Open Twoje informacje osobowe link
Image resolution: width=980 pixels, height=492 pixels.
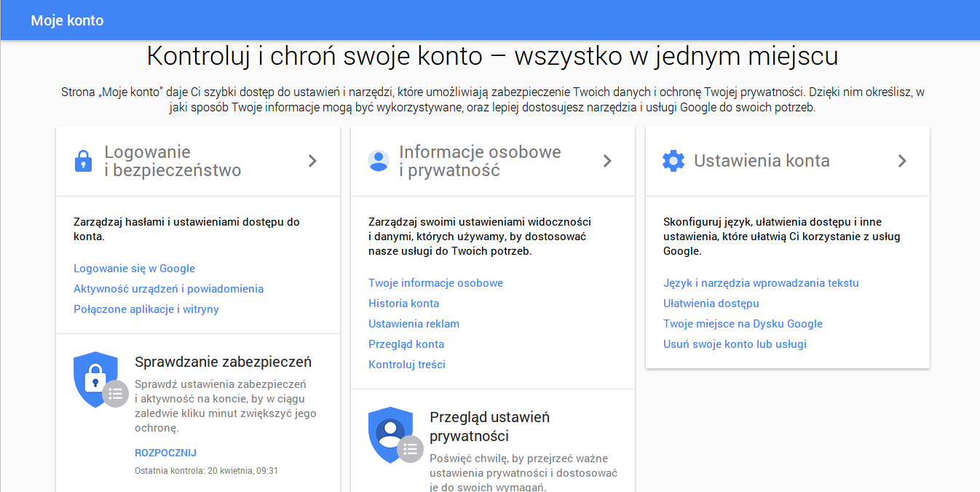click(x=435, y=283)
